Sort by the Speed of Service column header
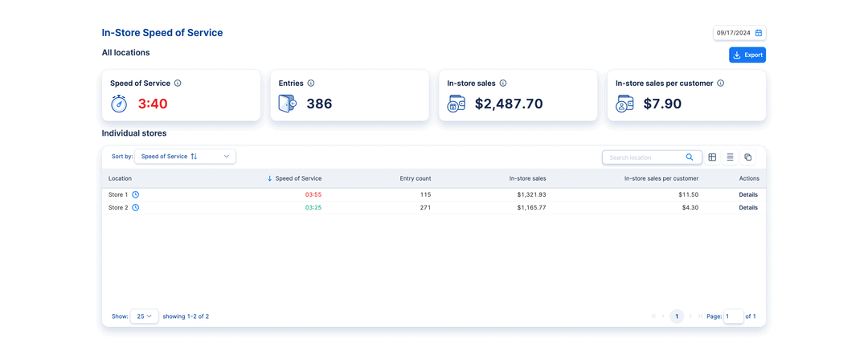 click(297, 178)
